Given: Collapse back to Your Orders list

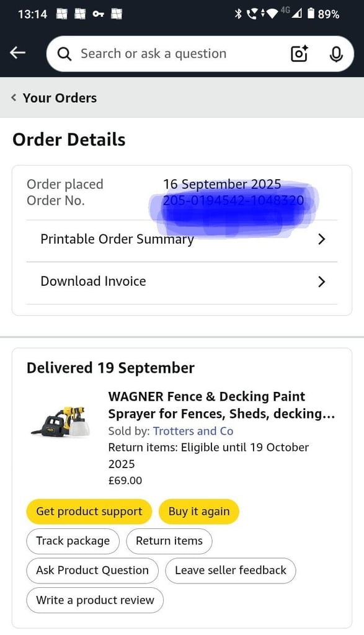Looking at the screenshot, I should [53, 97].
